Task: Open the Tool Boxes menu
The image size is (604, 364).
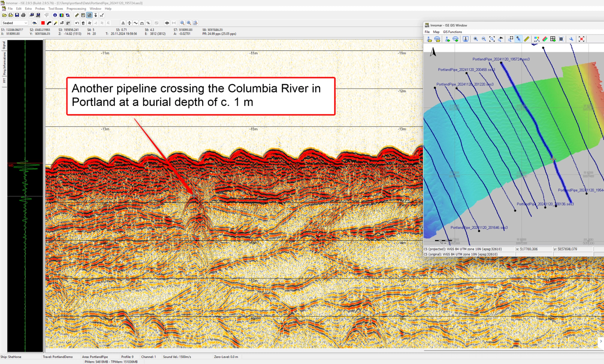Action: pos(55,9)
